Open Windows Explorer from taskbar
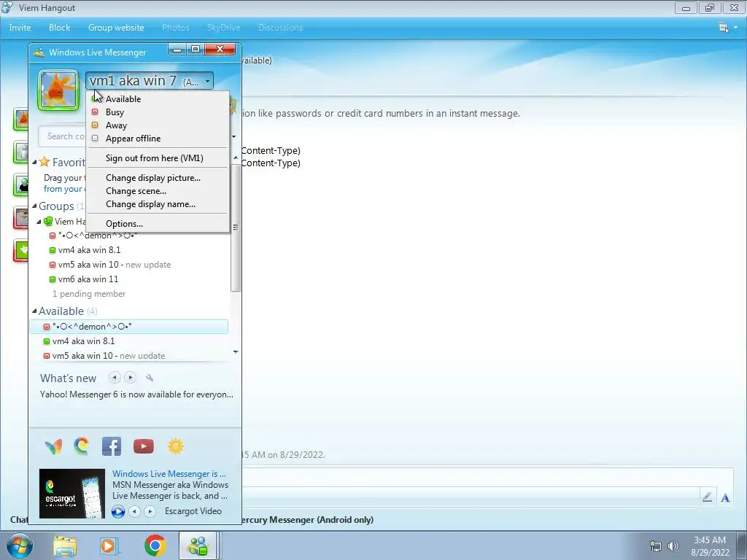This screenshot has height=560, width=747. point(65,546)
